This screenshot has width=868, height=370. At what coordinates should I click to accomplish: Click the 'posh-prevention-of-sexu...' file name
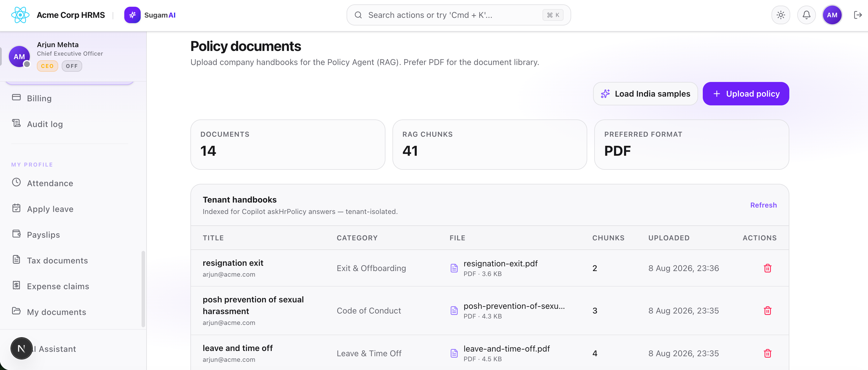tap(514, 306)
